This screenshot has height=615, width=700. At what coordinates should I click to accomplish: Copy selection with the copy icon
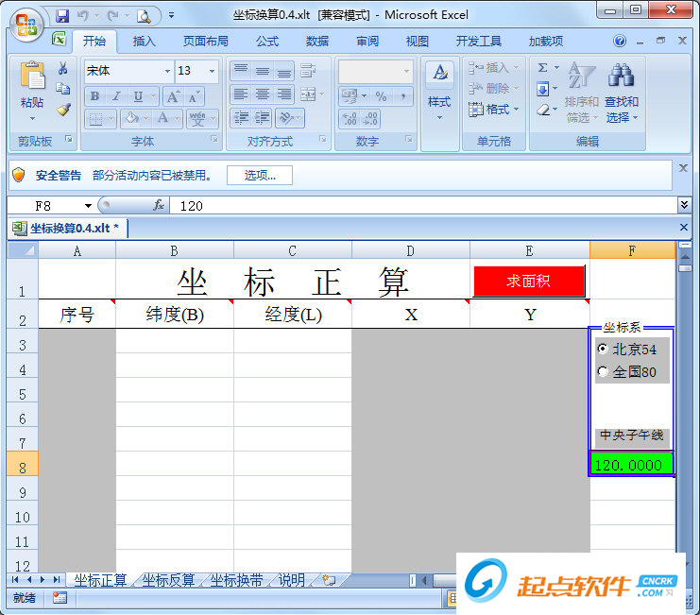click(x=63, y=89)
